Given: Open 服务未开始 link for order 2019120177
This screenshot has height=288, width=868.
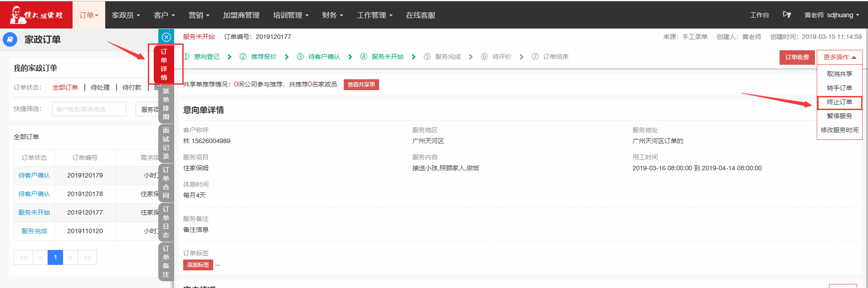Looking at the screenshot, I should pos(34,212).
